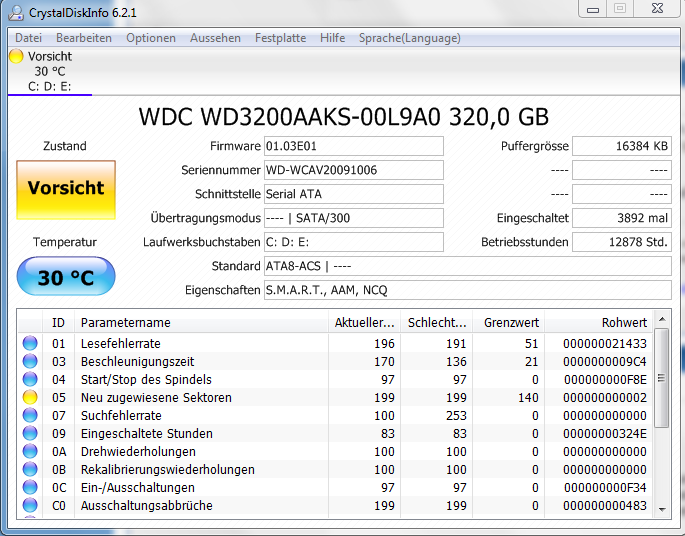Select the Beschleunigungszeit row text
The image size is (685, 536).
point(138,361)
